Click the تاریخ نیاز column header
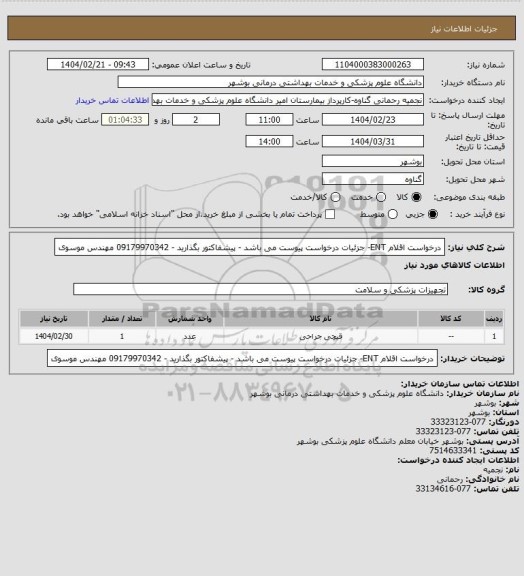This screenshot has width=524, height=576. [x=54, y=318]
